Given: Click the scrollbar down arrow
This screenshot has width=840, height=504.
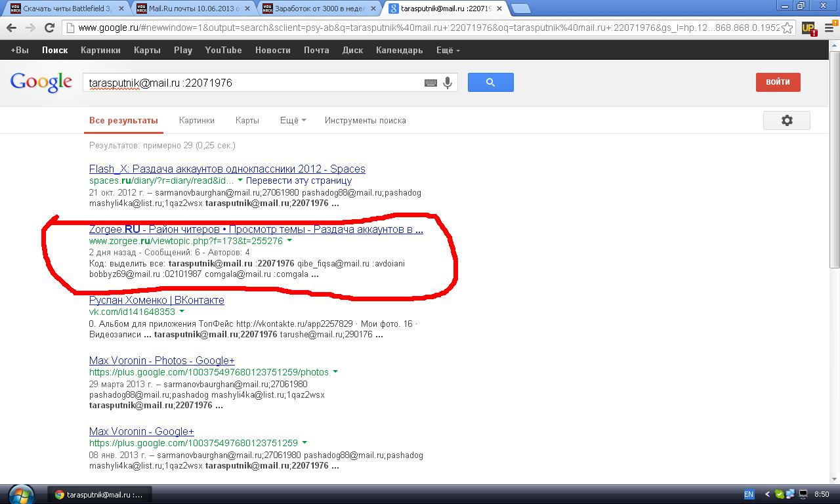Looking at the screenshot, I should tap(835, 479).
